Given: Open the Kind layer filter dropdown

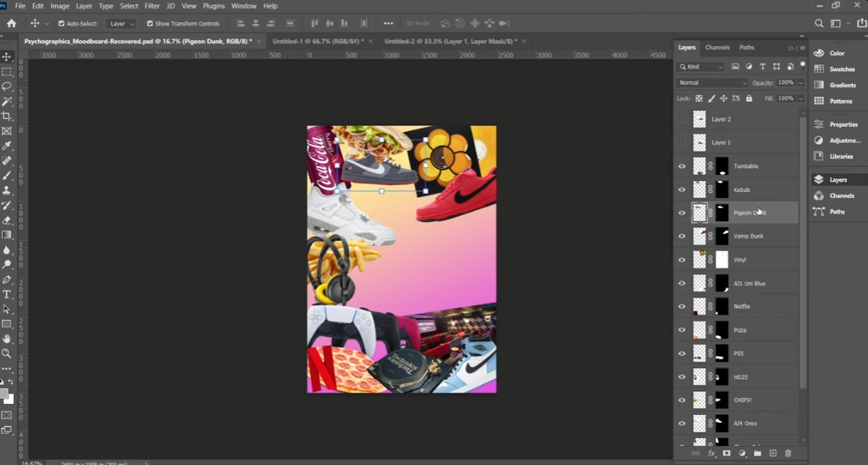Looking at the screenshot, I should tap(701, 66).
